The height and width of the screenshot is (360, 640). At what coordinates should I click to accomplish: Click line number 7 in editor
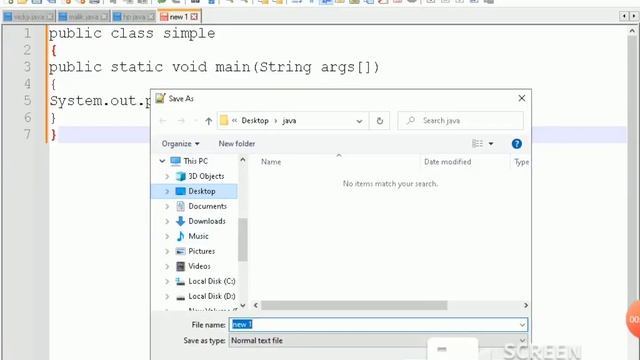[27, 134]
